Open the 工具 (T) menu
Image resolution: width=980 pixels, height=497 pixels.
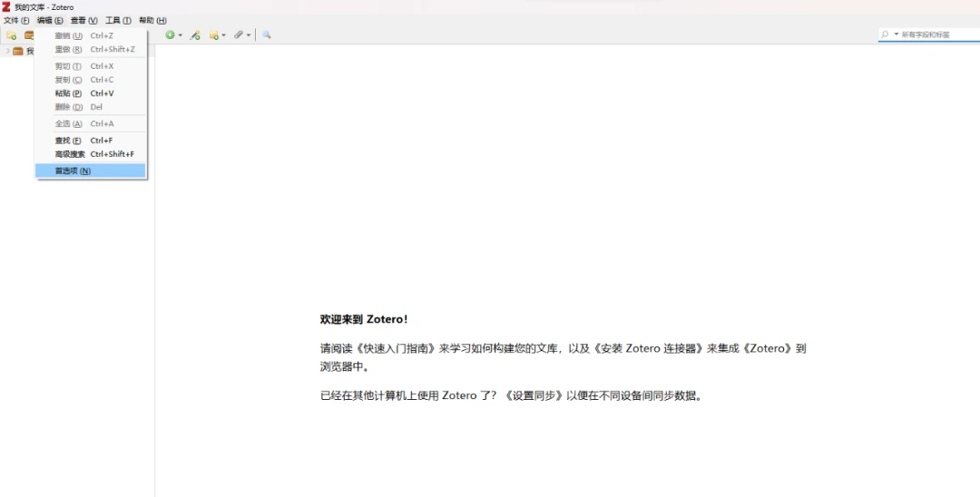click(118, 21)
